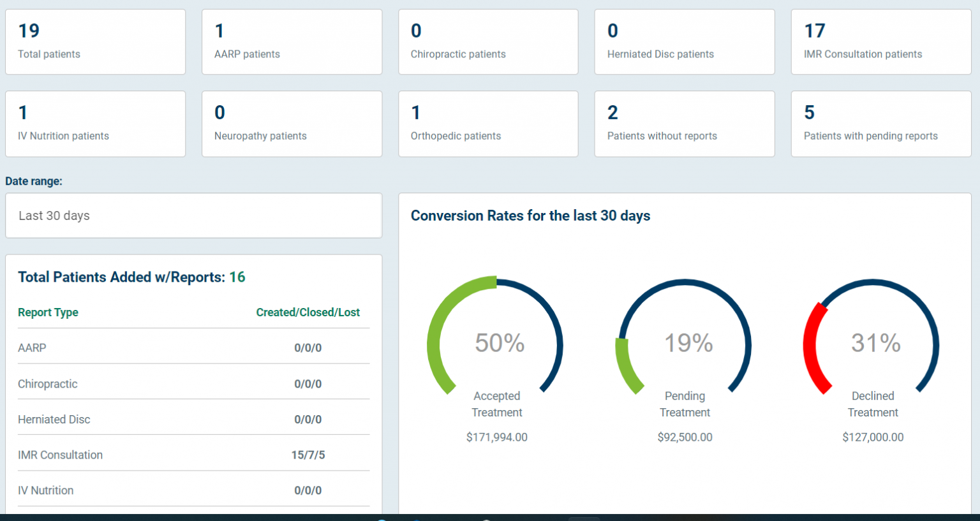Open Patients with pending reports card

pyautogui.click(x=881, y=124)
